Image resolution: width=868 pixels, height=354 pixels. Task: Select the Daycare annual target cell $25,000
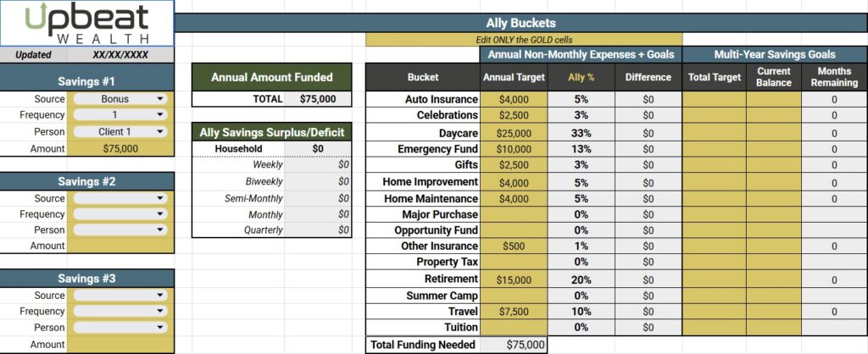[514, 133]
